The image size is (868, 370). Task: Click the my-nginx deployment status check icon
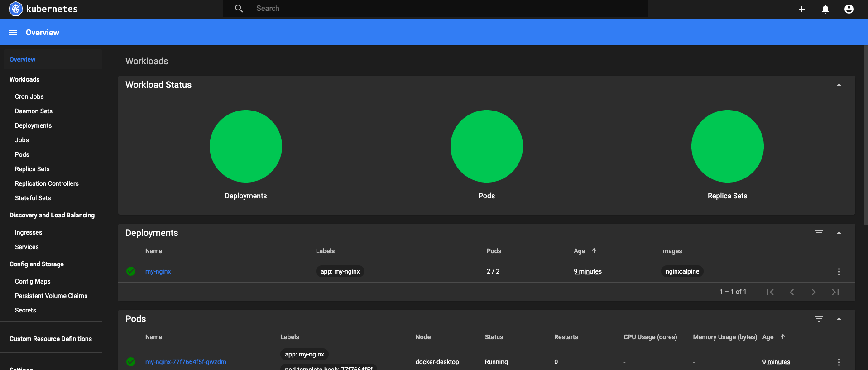tap(131, 271)
